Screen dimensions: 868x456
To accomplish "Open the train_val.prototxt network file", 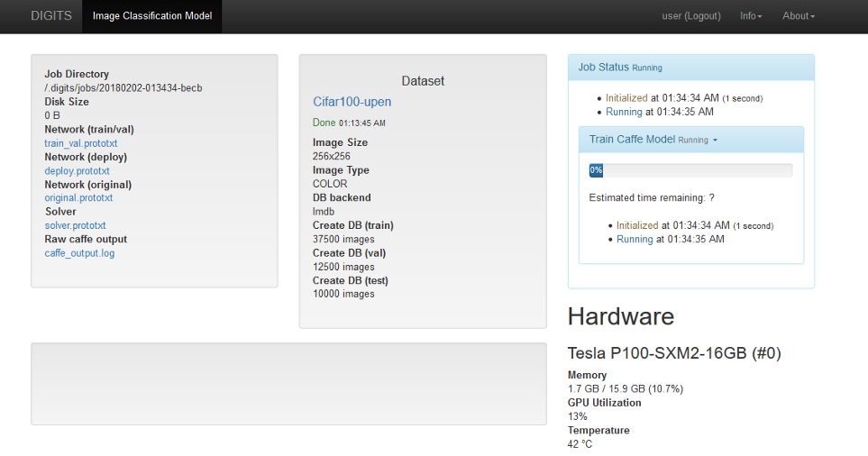I will 81,143.
